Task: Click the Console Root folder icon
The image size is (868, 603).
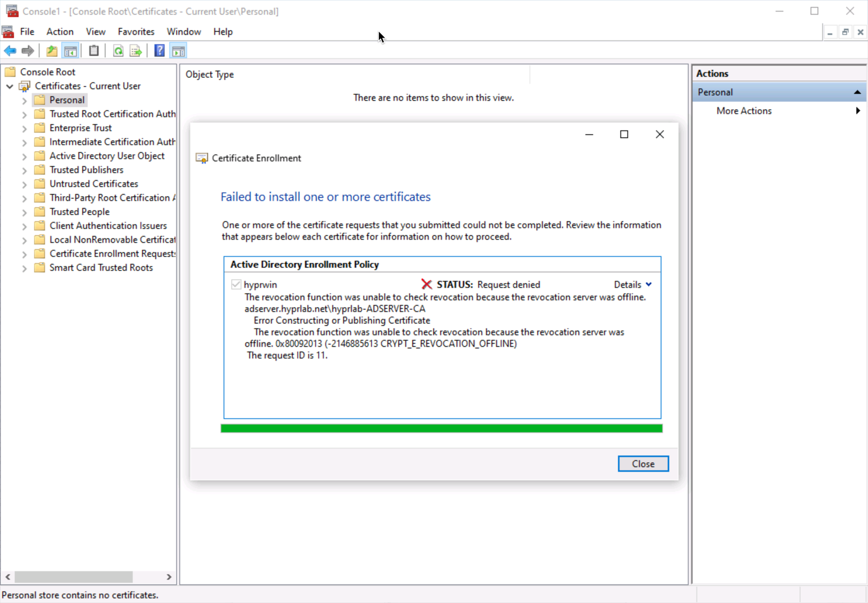Action: point(10,72)
